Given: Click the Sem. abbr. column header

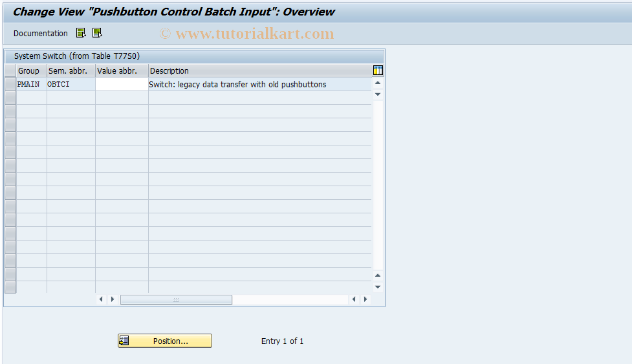Looking at the screenshot, I should [71, 71].
